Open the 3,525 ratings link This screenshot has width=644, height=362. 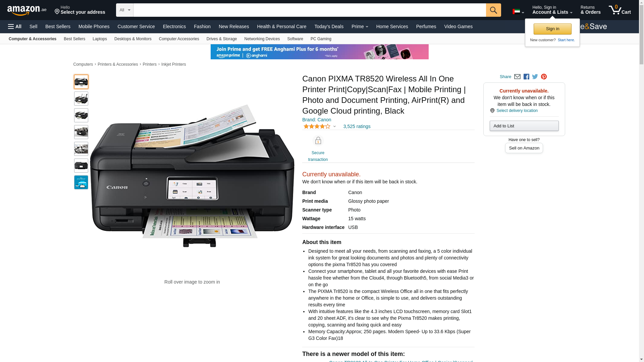click(x=357, y=126)
